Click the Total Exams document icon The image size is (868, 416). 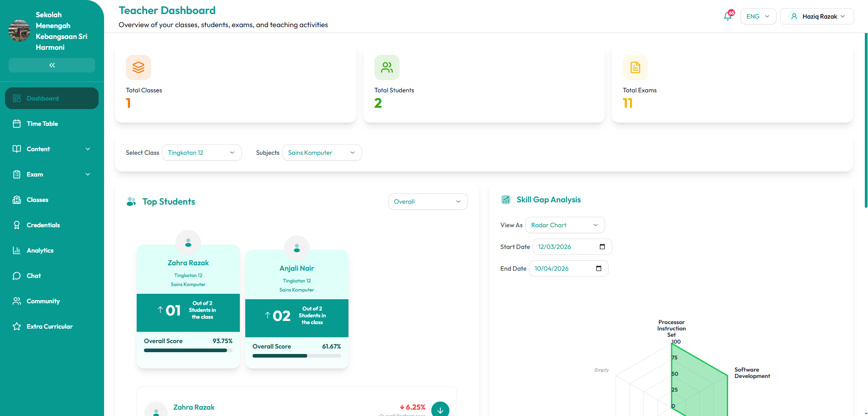point(635,67)
